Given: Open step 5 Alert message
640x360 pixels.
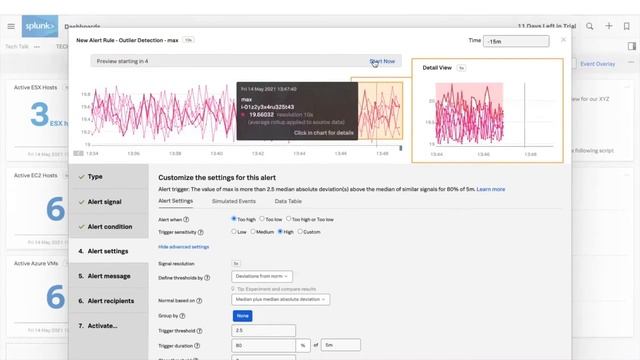Looking at the screenshot, I should 109,276.
